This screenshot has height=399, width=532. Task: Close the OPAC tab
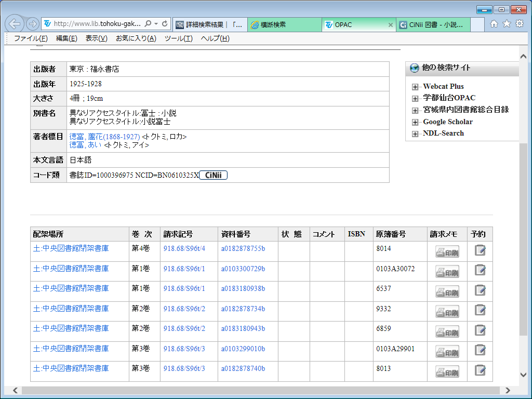[x=391, y=25]
